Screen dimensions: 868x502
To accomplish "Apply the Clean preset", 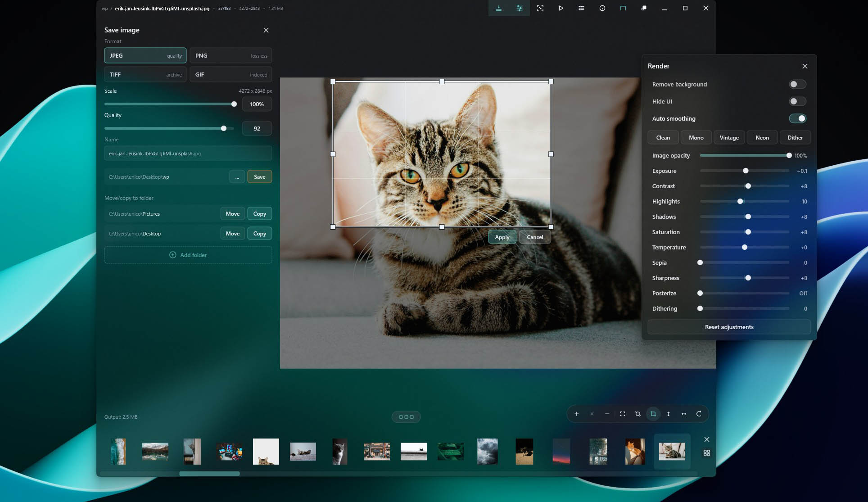I will pyautogui.click(x=663, y=138).
